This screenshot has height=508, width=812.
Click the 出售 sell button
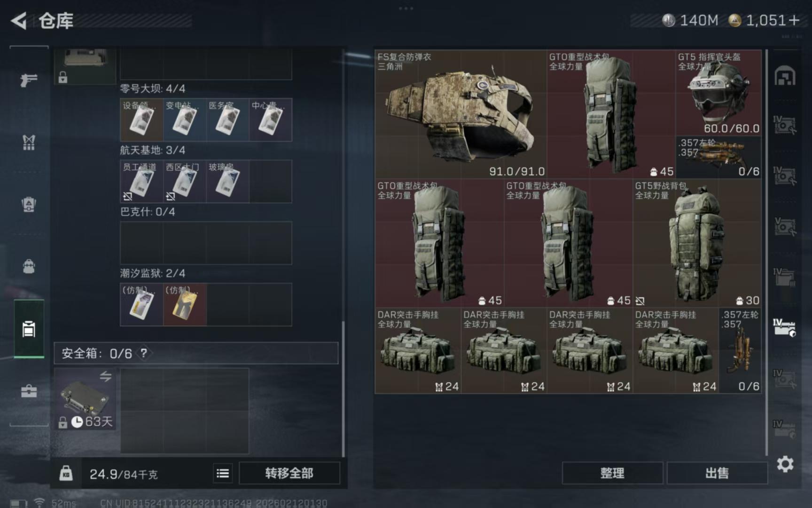coord(717,473)
